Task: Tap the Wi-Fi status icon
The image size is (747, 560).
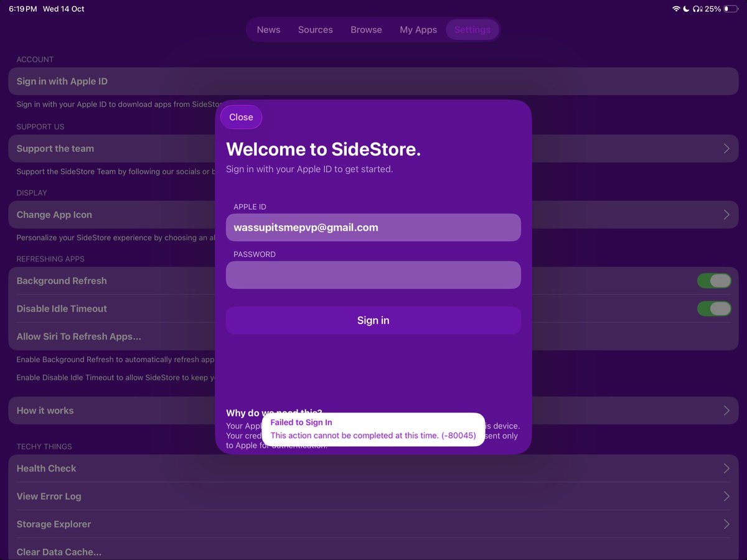Action: pos(676,9)
